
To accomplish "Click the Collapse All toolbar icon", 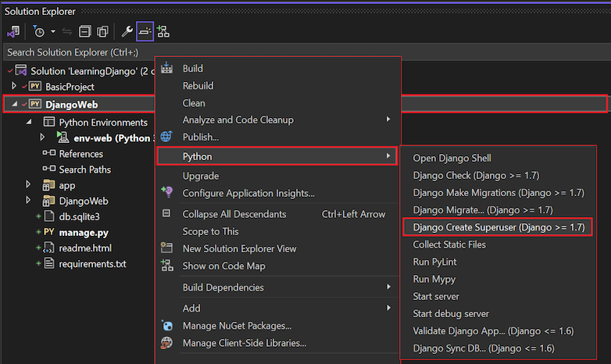I will coord(84,31).
